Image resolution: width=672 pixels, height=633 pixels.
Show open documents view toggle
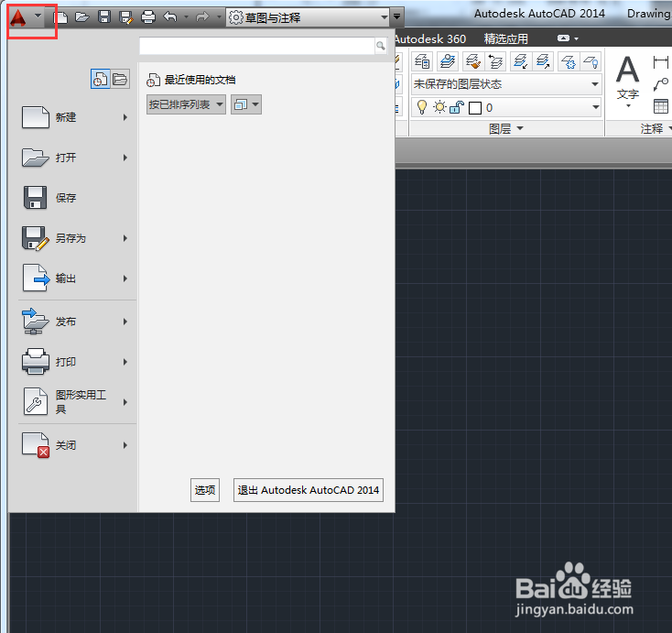[x=120, y=80]
